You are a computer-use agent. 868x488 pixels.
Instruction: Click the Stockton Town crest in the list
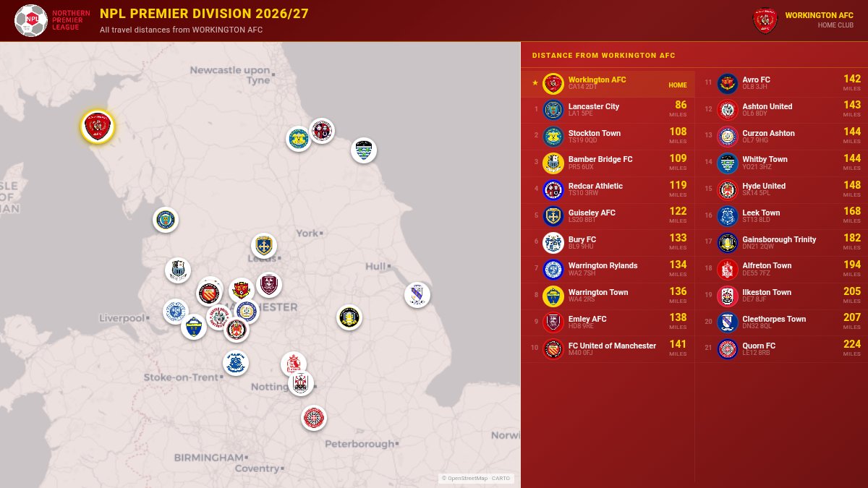coord(553,137)
